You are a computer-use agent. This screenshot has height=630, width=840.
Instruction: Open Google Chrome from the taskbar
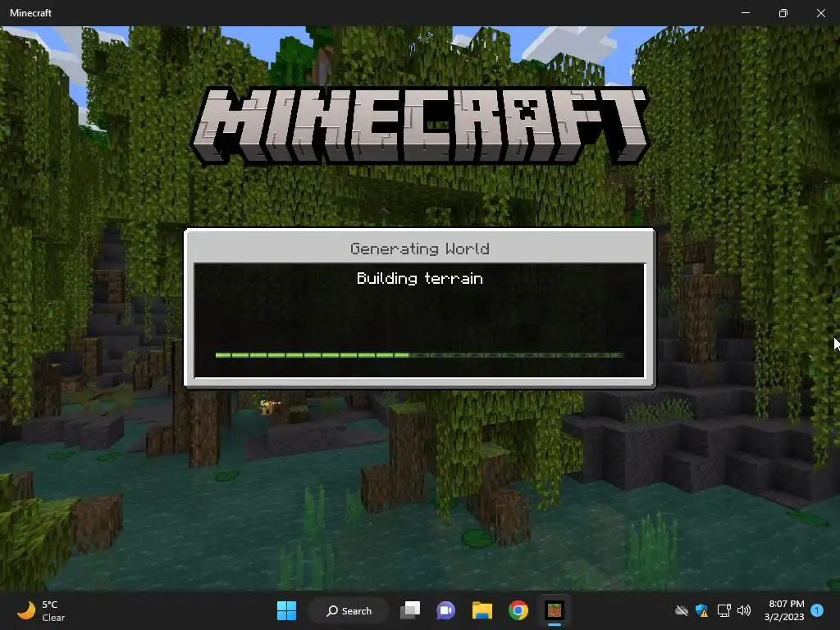(518, 610)
